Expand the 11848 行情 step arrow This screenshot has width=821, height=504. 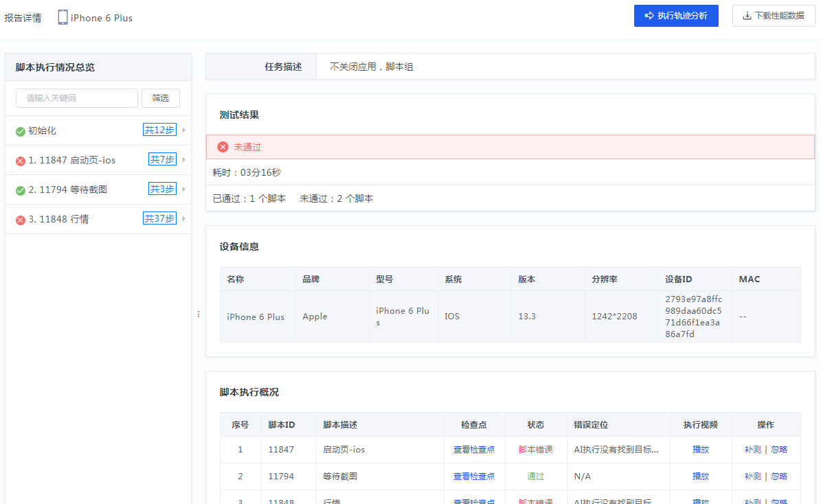click(184, 219)
